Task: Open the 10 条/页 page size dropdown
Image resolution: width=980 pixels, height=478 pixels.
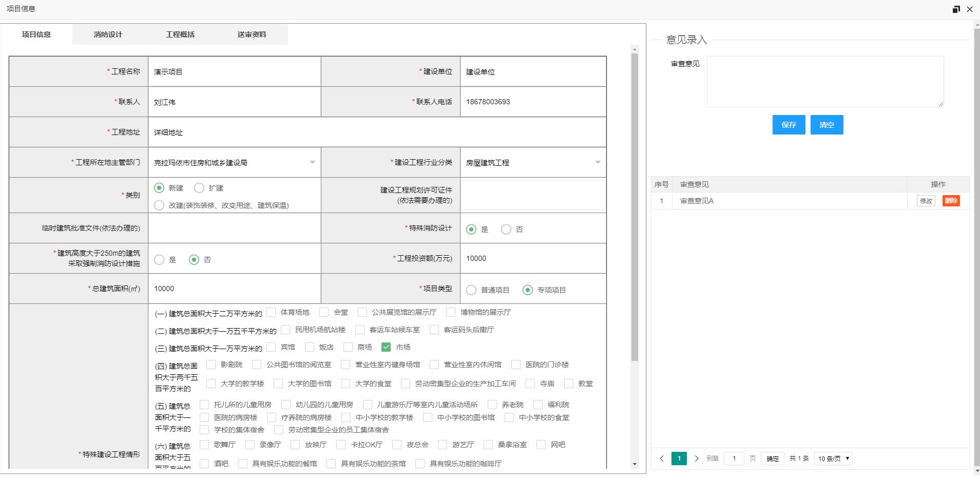Action: pos(833,458)
